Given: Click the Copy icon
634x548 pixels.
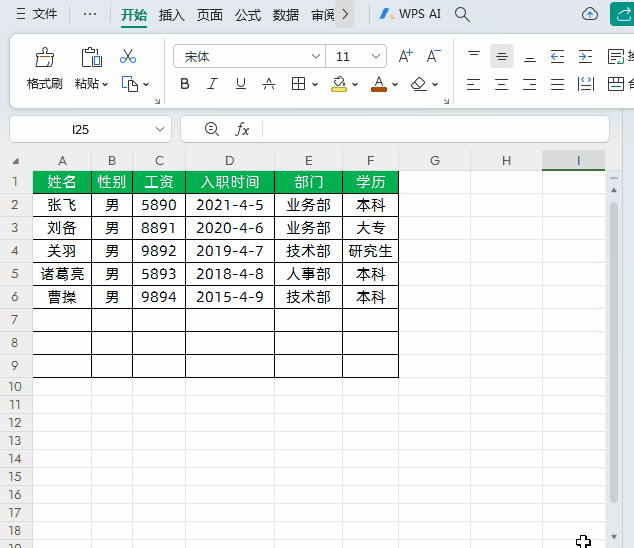Looking at the screenshot, I should [x=130, y=84].
